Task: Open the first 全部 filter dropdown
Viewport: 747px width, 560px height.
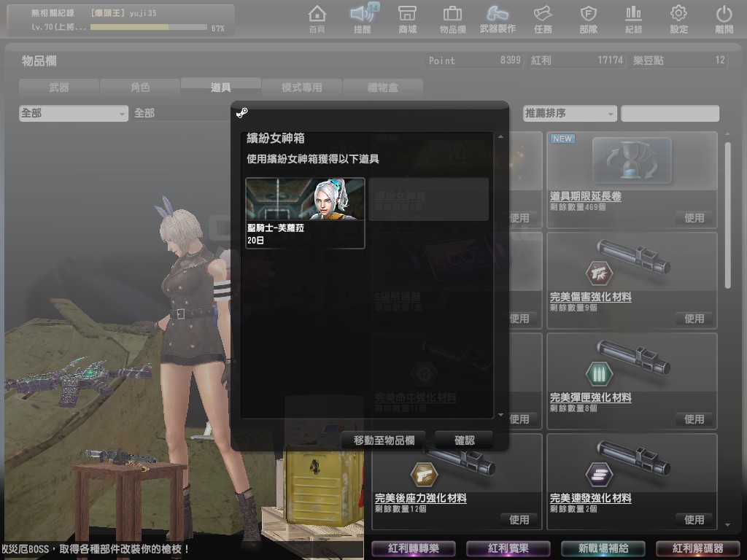Action: tap(74, 113)
